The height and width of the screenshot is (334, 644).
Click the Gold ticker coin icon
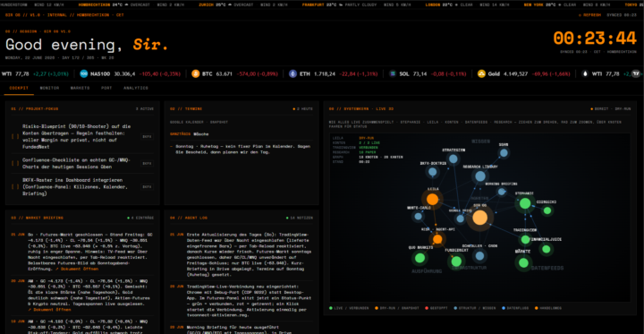pyautogui.click(x=481, y=74)
